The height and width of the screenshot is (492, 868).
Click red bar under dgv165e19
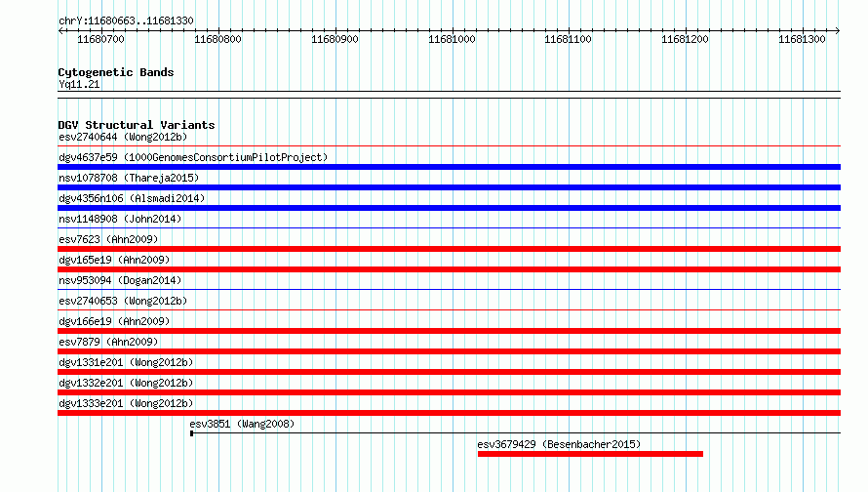click(449, 269)
